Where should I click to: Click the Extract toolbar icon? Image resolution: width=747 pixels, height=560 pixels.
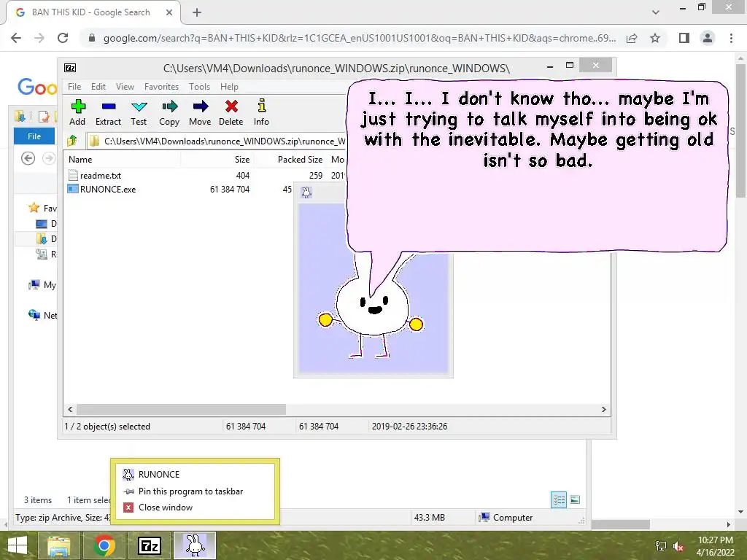click(x=108, y=112)
